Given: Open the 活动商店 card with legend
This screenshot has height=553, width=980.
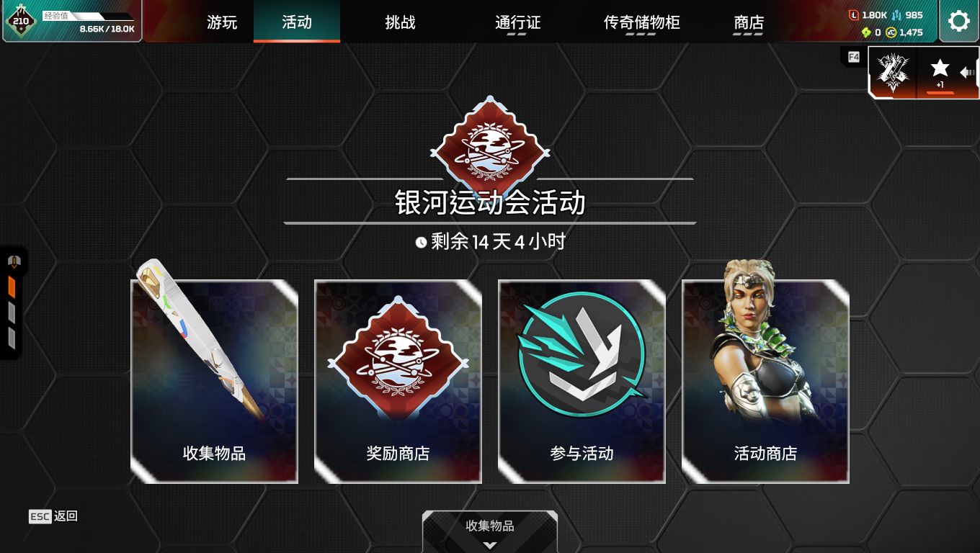Looking at the screenshot, I should 765,382.
